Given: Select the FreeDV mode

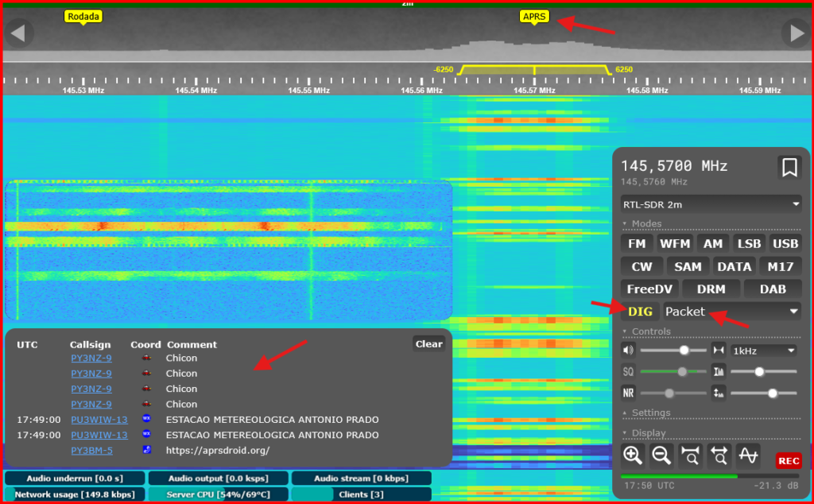Looking at the screenshot, I should pos(650,289).
